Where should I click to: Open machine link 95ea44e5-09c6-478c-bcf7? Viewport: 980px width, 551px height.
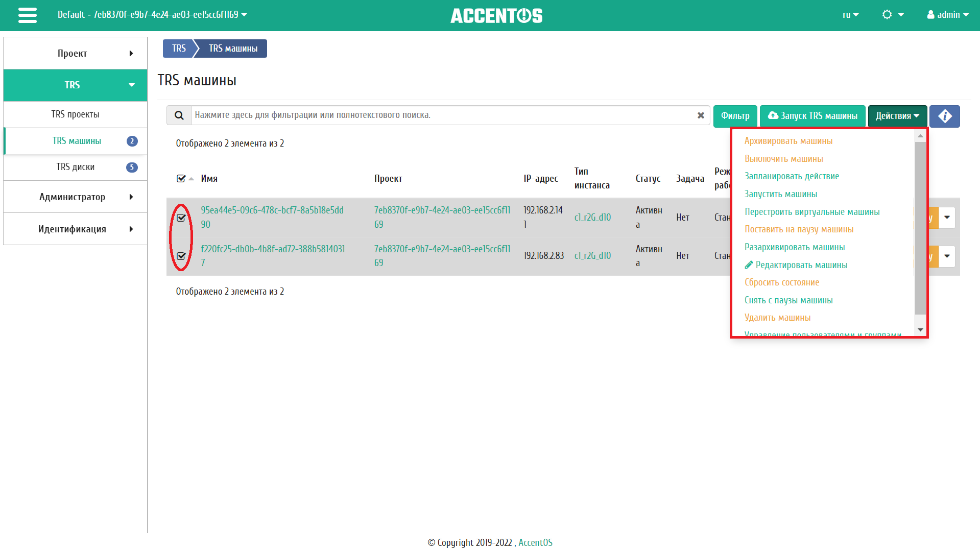272,217
